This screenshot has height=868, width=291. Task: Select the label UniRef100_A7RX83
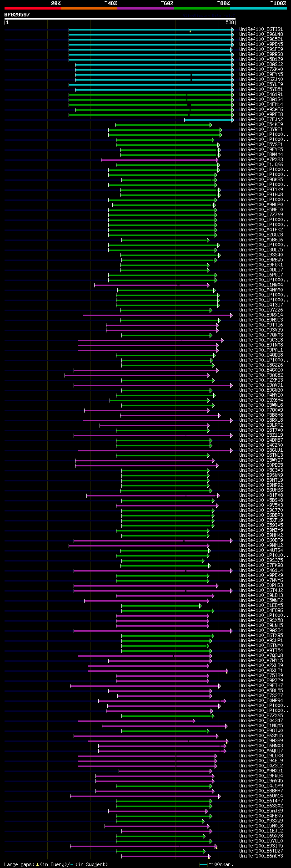(261, 160)
